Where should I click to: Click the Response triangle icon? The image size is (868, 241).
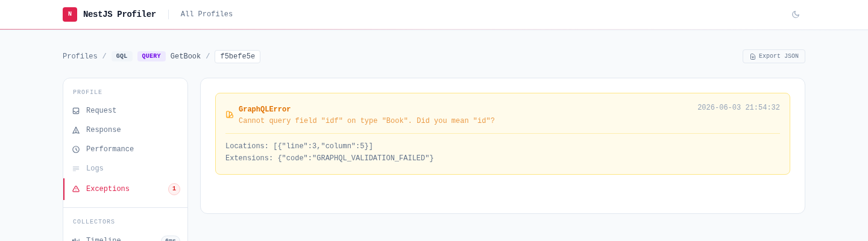tap(76, 130)
